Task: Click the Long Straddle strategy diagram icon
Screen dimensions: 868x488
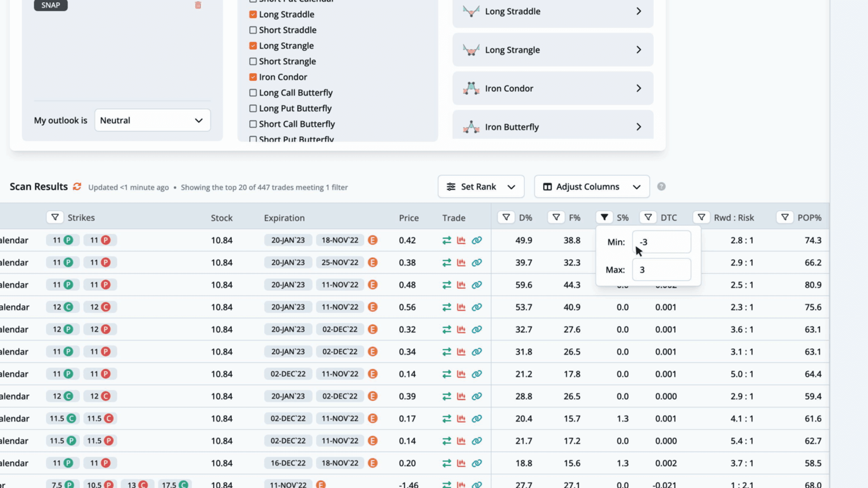Action: 471,11
